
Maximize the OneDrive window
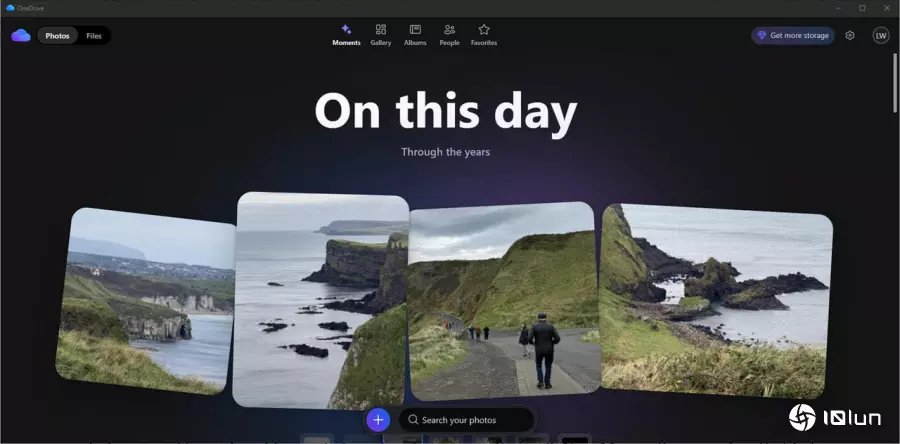(x=862, y=7)
